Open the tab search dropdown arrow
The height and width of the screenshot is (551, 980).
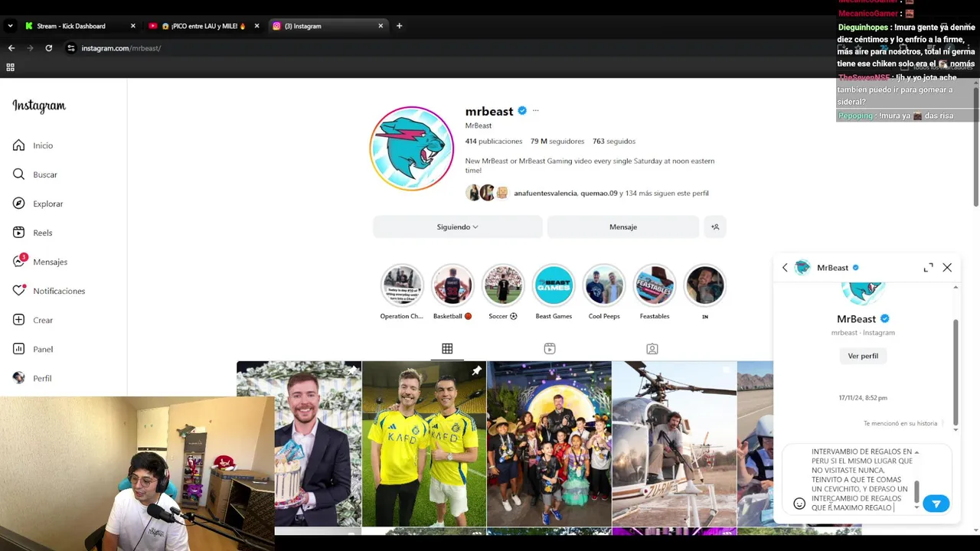pos(10,26)
